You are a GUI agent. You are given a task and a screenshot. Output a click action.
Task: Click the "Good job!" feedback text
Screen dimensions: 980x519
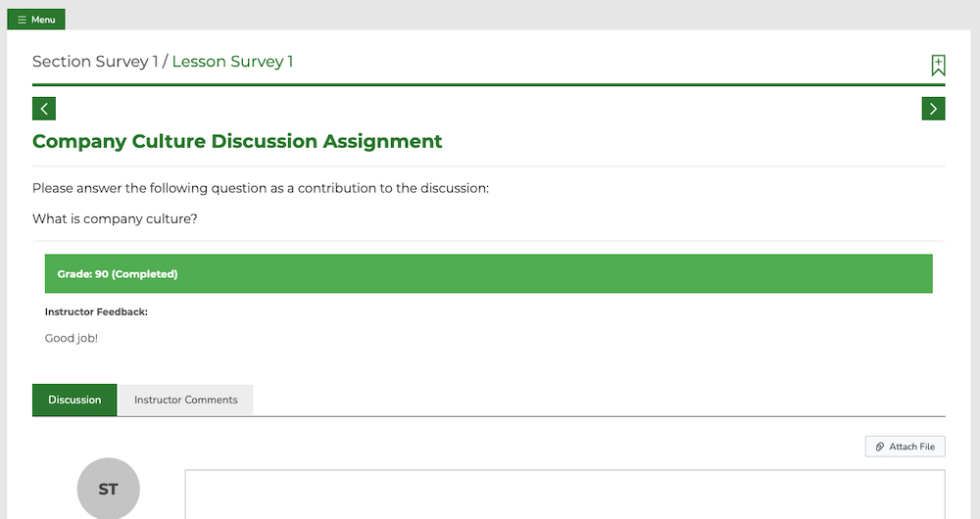72,338
